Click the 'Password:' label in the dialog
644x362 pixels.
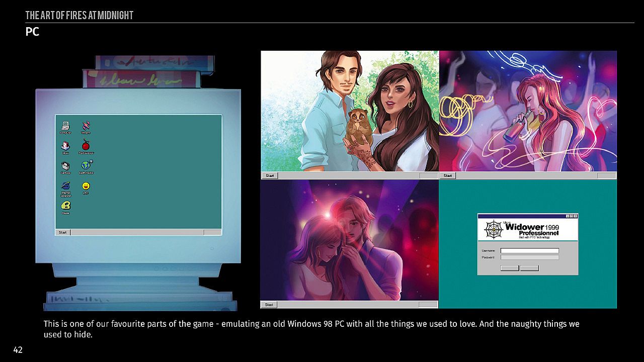pyautogui.click(x=488, y=257)
